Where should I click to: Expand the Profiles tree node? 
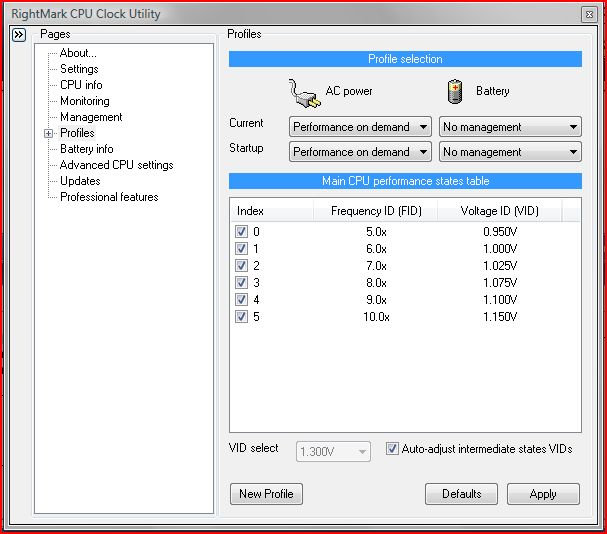[x=48, y=134]
